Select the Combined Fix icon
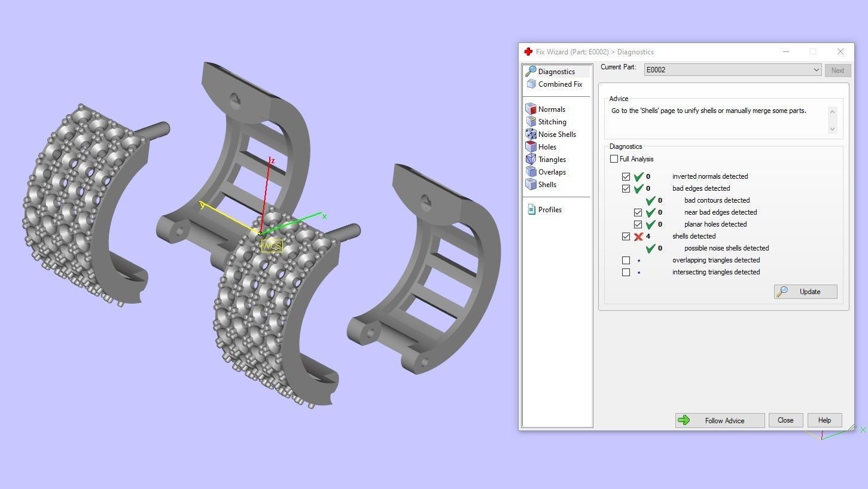The width and height of the screenshot is (868, 489). (x=531, y=84)
